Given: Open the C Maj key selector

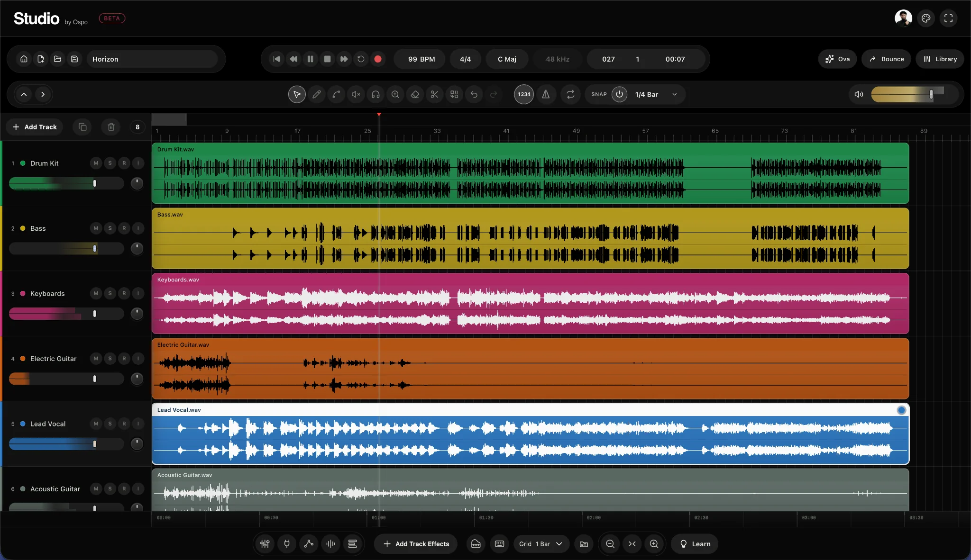Looking at the screenshot, I should pos(507,59).
